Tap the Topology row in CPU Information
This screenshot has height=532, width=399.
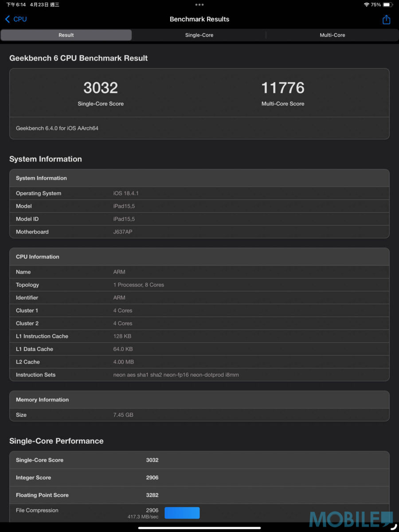coord(199,285)
